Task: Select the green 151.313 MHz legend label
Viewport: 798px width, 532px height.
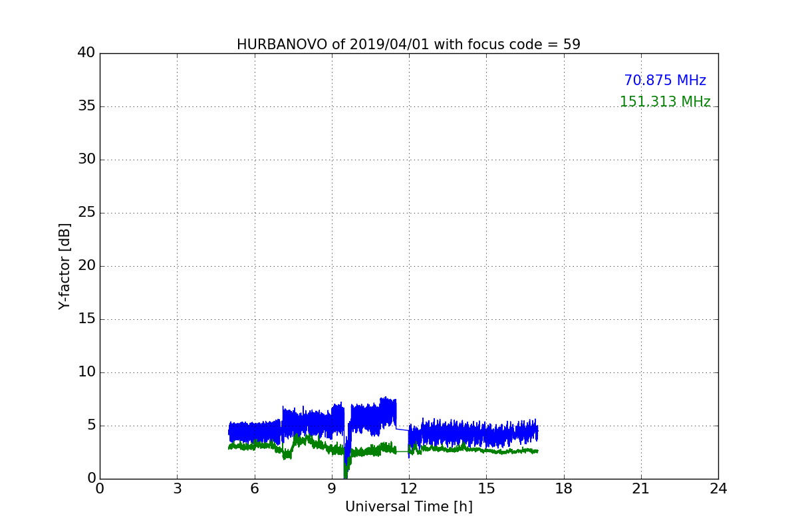Action: (x=665, y=102)
